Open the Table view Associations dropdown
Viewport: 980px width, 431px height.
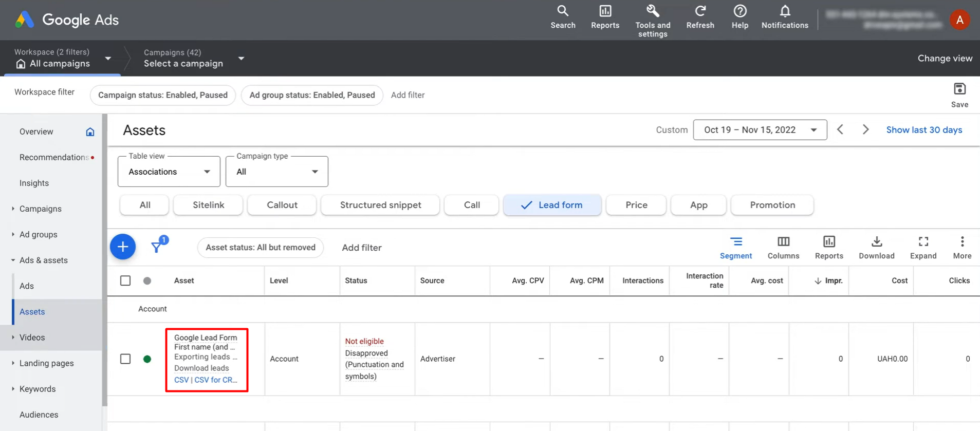169,172
